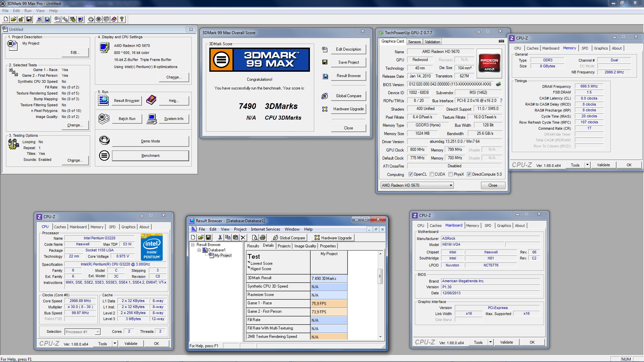Open Internet Services menu in Result Browser
Viewport: 644px width, 362px height.
click(x=265, y=229)
